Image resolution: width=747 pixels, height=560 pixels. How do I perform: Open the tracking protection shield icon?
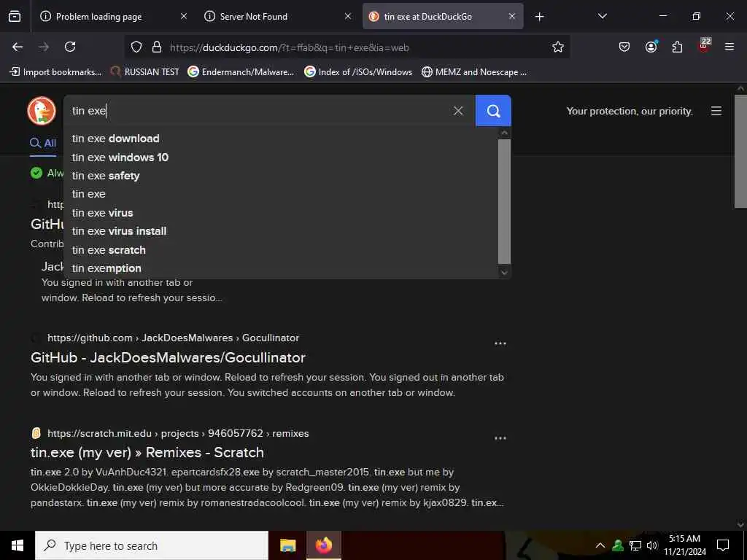pos(136,47)
